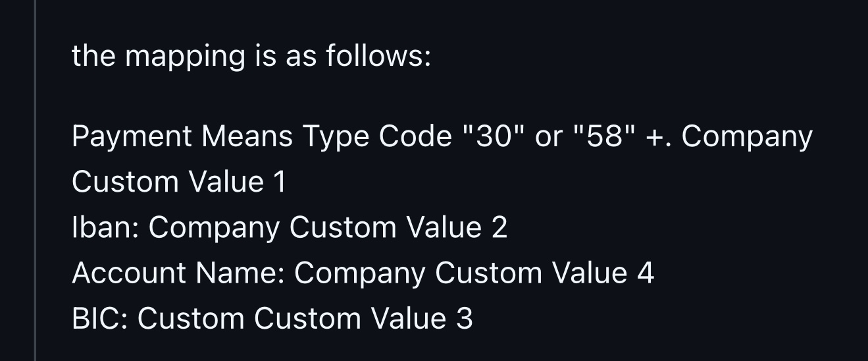This screenshot has height=361, width=868.
Task: Click "Custom Custom Value 3" text
Action: click(x=305, y=318)
